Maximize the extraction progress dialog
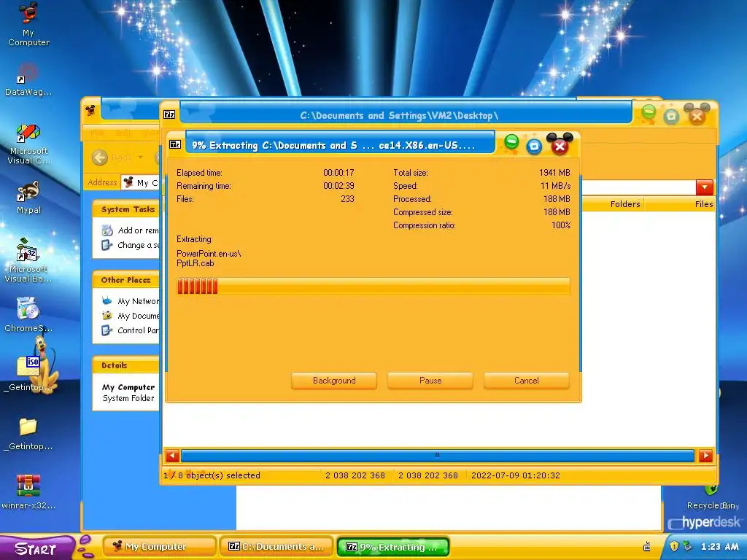Image resolution: width=747 pixels, height=560 pixels. click(534, 146)
